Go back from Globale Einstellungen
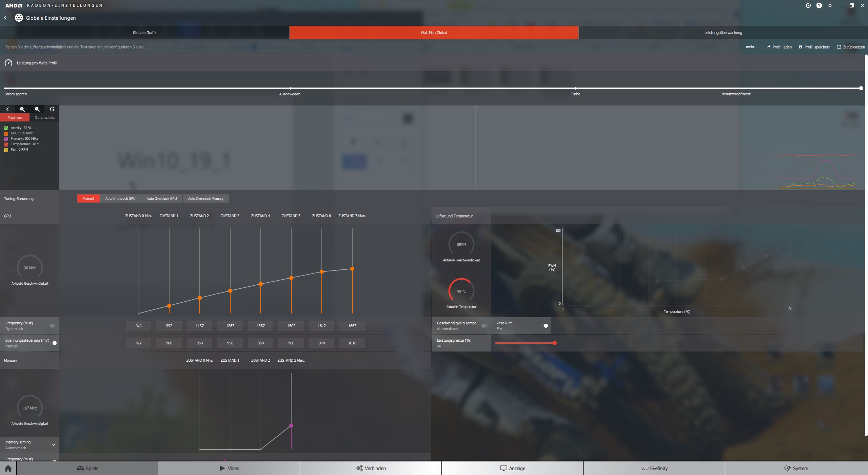Viewport: 868px width, 475px height. point(5,18)
